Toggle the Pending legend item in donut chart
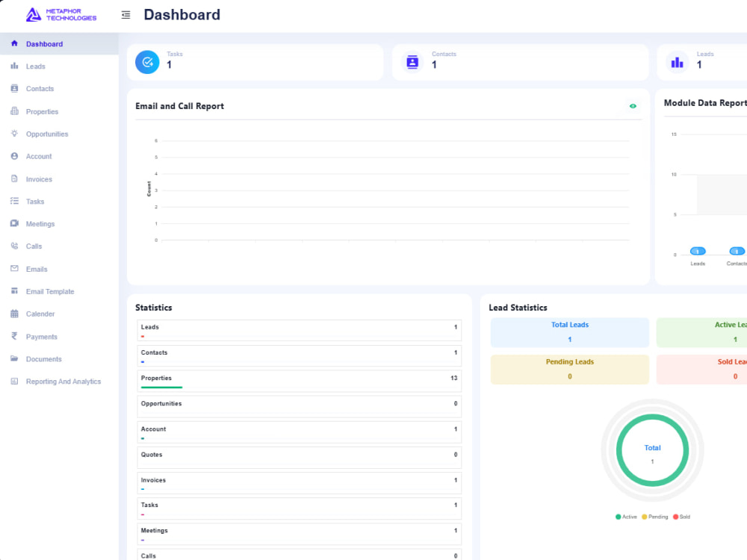This screenshot has width=747, height=560. tap(654, 517)
